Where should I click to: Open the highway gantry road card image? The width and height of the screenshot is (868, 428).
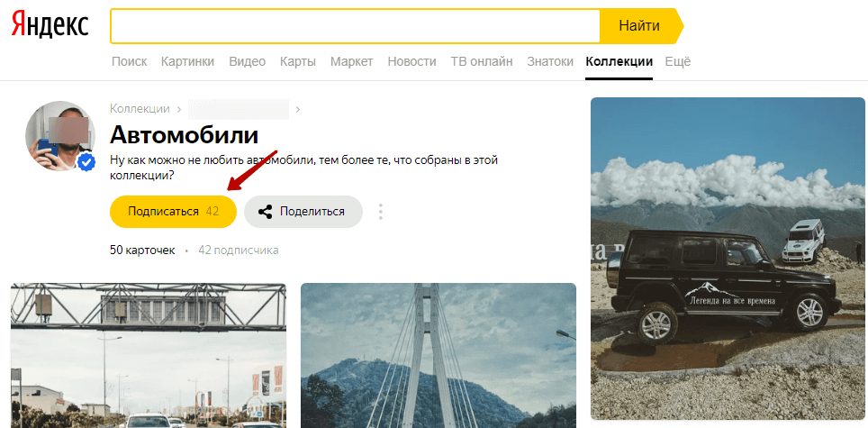149,356
